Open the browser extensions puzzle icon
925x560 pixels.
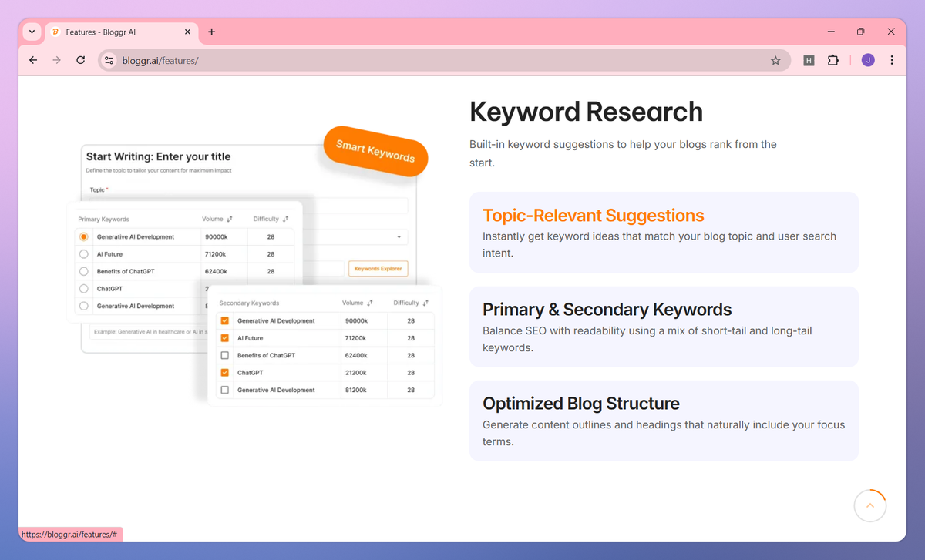[833, 59]
